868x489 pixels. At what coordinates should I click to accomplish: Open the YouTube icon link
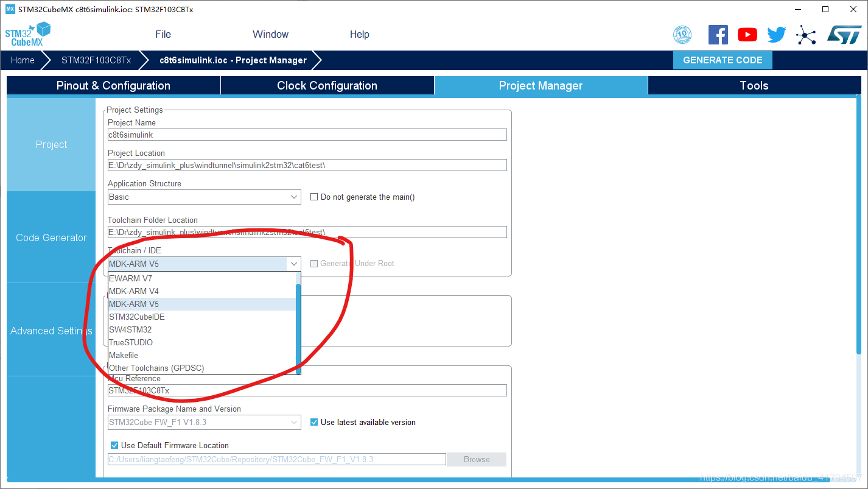pyautogui.click(x=747, y=35)
